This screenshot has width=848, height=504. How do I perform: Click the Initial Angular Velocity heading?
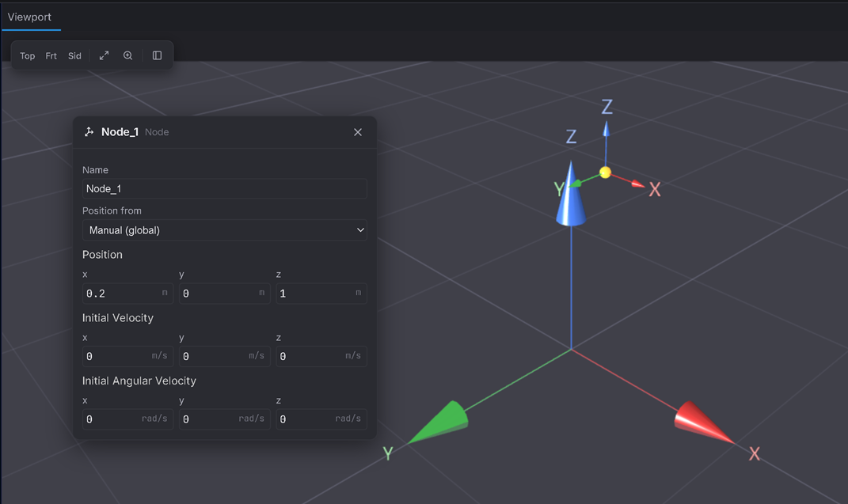tap(139, 381)
